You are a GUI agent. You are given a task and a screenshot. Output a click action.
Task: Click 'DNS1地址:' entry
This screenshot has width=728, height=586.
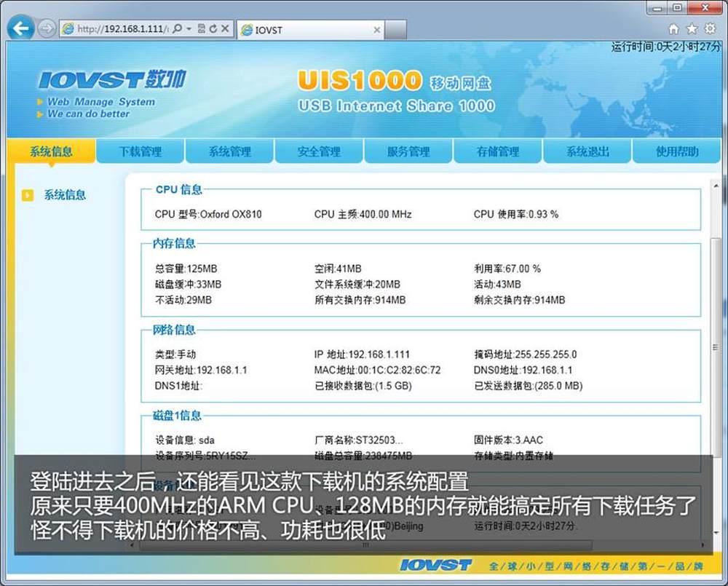pyautogui.click(x=178, y=386)
